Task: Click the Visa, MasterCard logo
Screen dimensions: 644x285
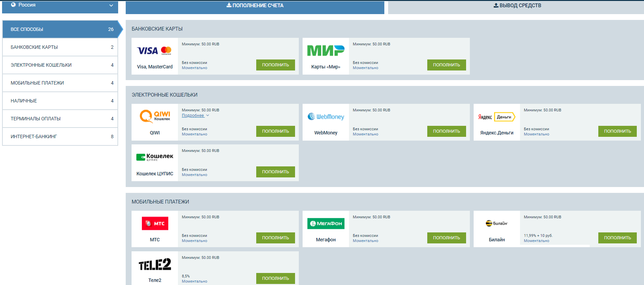Action: tap(154, 51)
